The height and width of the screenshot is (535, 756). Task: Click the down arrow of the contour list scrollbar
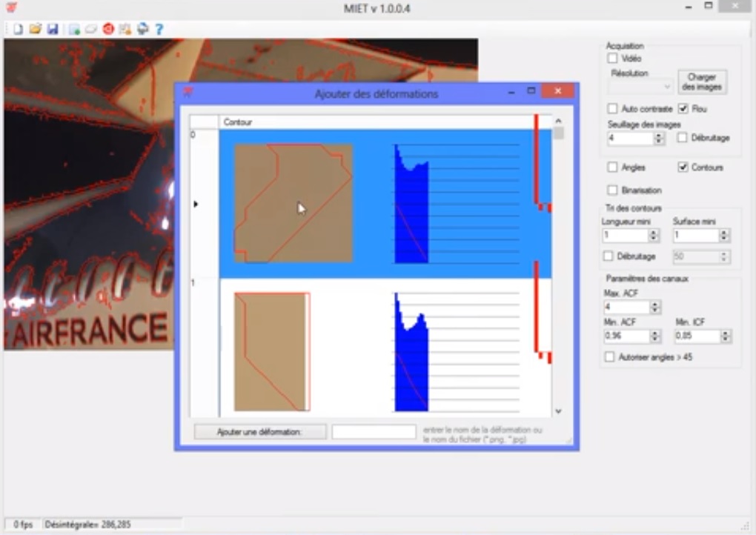[558, 411]
